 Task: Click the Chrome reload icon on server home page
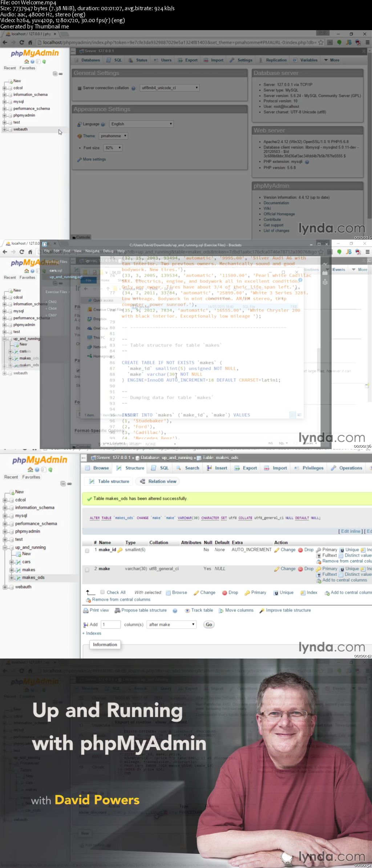[x=22, y=43]
